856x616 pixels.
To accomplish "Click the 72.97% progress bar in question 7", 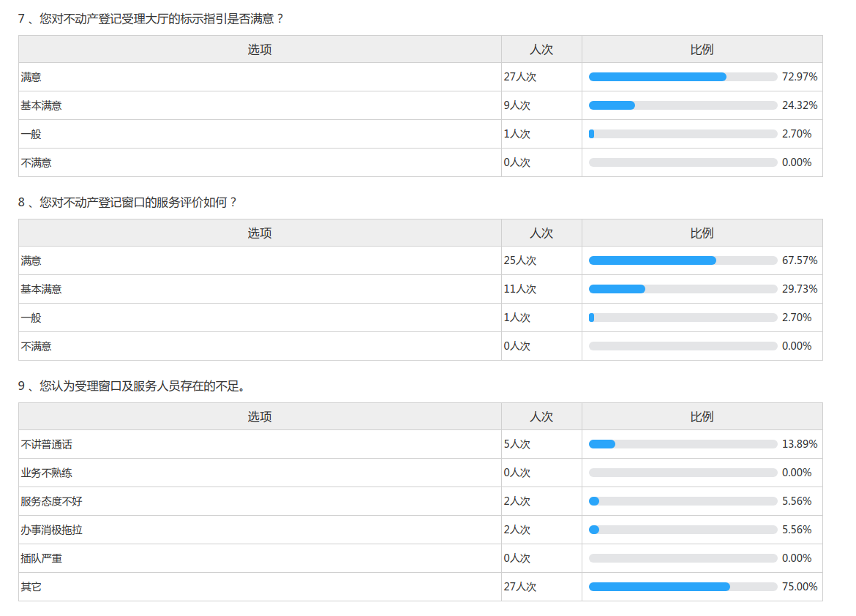I will (682, 77).
